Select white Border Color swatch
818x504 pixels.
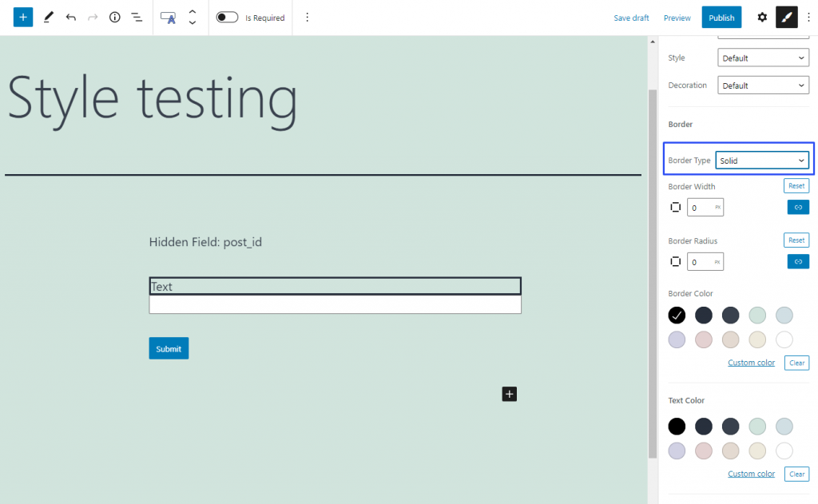(x=784, y=339)
